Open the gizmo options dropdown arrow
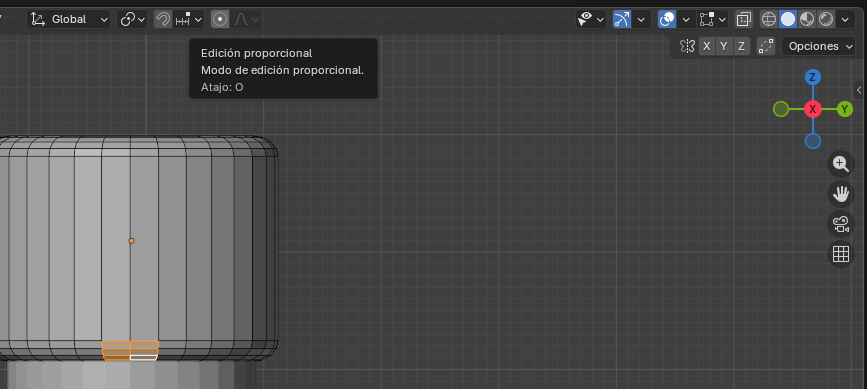867x389 pixels. pyautogui.click(x=641, y=19)
